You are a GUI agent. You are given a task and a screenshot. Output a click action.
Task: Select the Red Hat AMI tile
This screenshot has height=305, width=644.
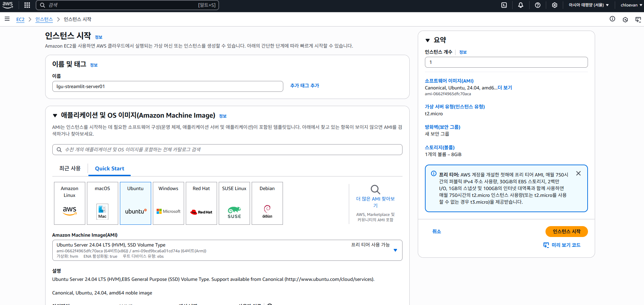pyautogui.click(x=201, y=203)
